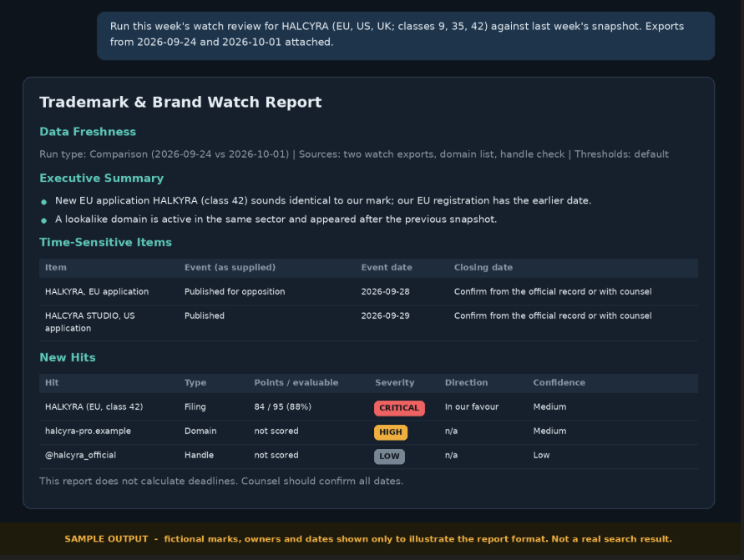Click the deadline disclaimer note
Screen dimensions: 744x560
[221, 482]
